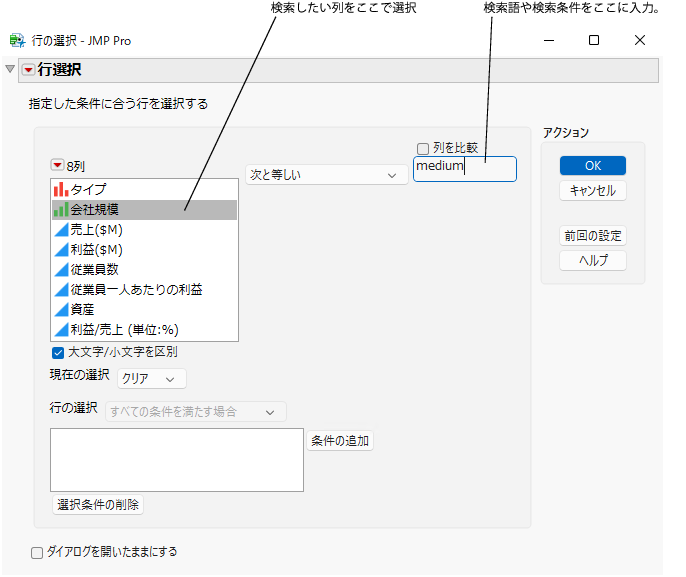
Task: Open the 次と等しい comparison dropdown
Action: click(326, 175)
